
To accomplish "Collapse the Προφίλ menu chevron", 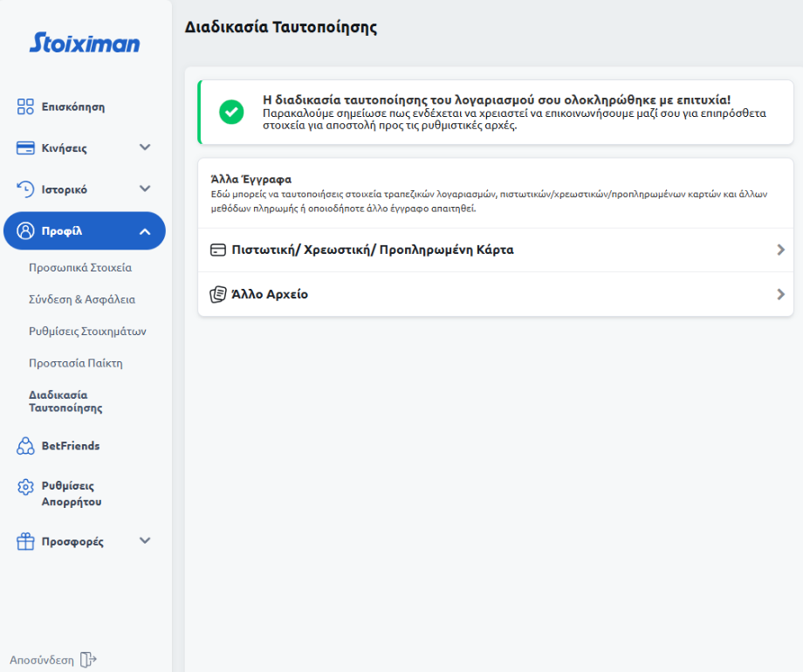I will 145,231.
